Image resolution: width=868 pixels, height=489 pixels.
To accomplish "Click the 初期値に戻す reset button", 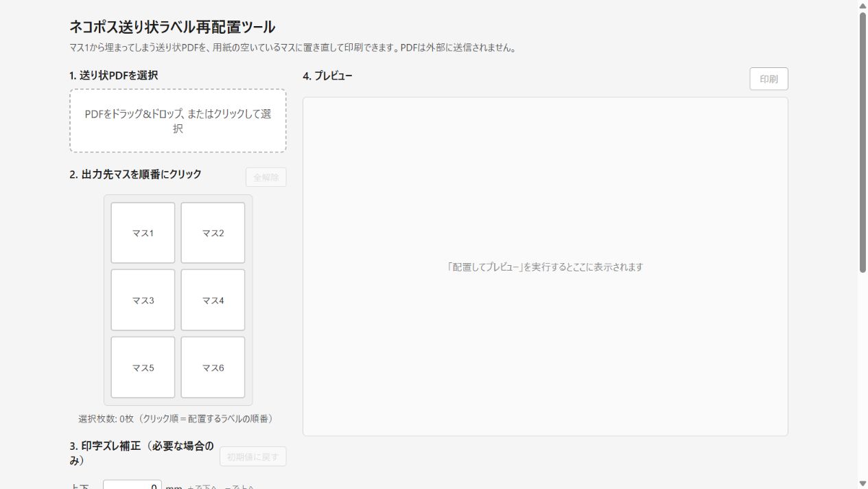I will coord(253,457).
